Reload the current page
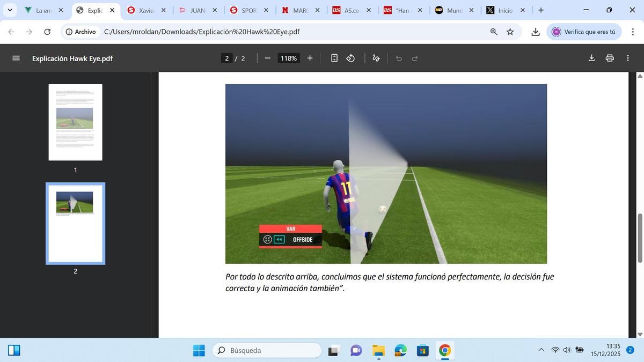This screenshot has width=644, height=362. coord(47,31)
